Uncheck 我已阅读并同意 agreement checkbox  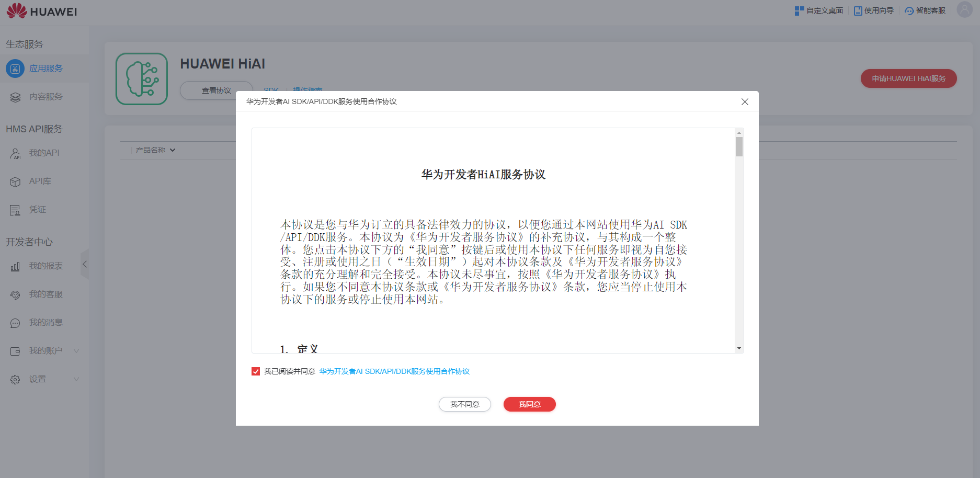click(x=256, y=371)
